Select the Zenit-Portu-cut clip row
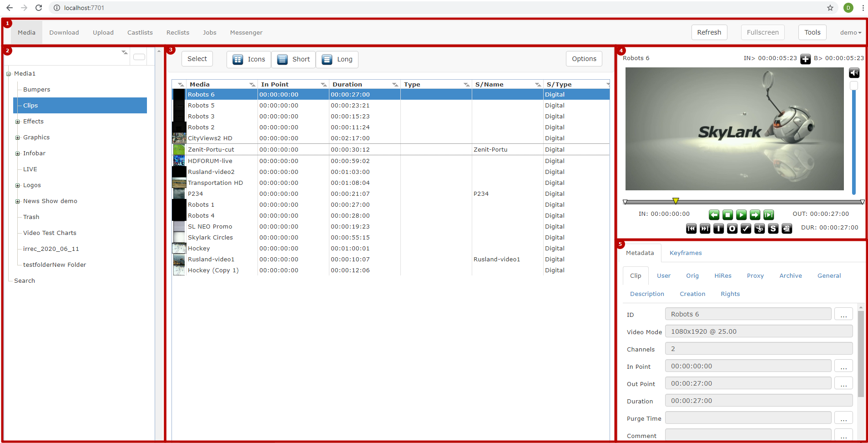 coord(391,149)
